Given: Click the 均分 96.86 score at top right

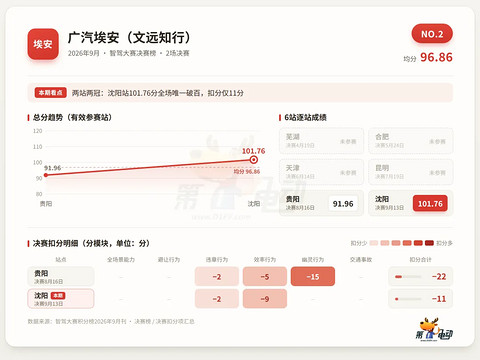Looking at the screenshot, I should click(428, 57).
